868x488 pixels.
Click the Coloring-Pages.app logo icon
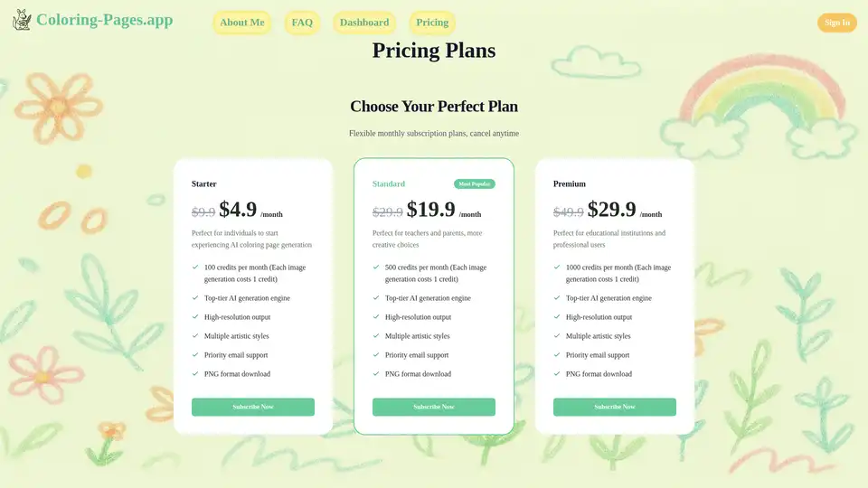coord(22,20)
